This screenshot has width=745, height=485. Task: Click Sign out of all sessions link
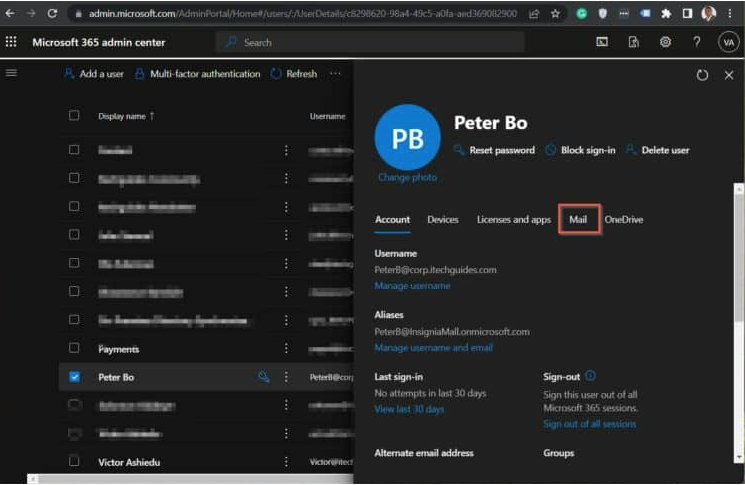click(x=590, y=424)
